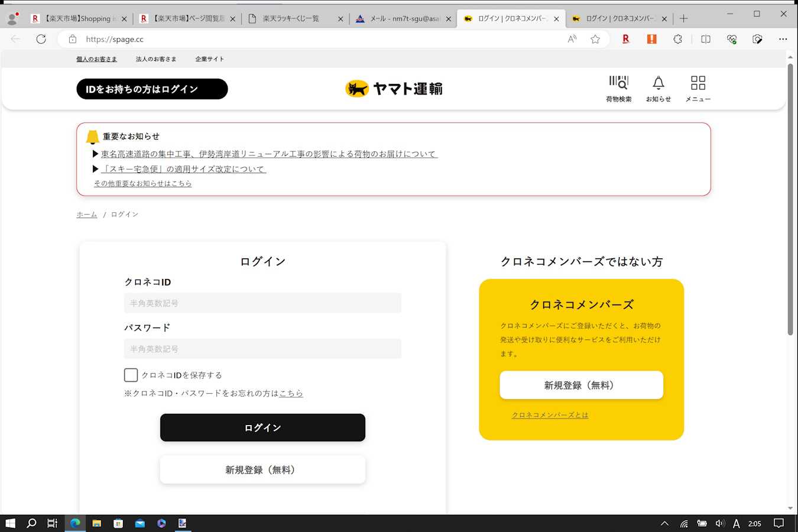Open Browser essentials heart icon
The height and width of the screenshot is (532, 798).
[732, 39]
